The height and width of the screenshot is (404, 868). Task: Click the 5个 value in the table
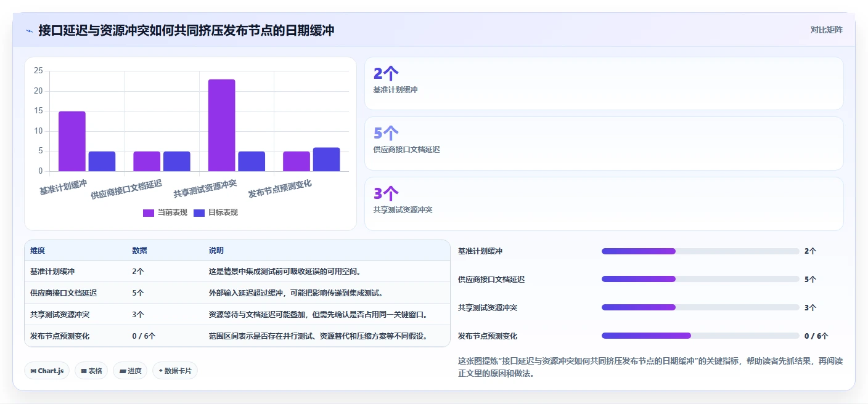[138, 293]
